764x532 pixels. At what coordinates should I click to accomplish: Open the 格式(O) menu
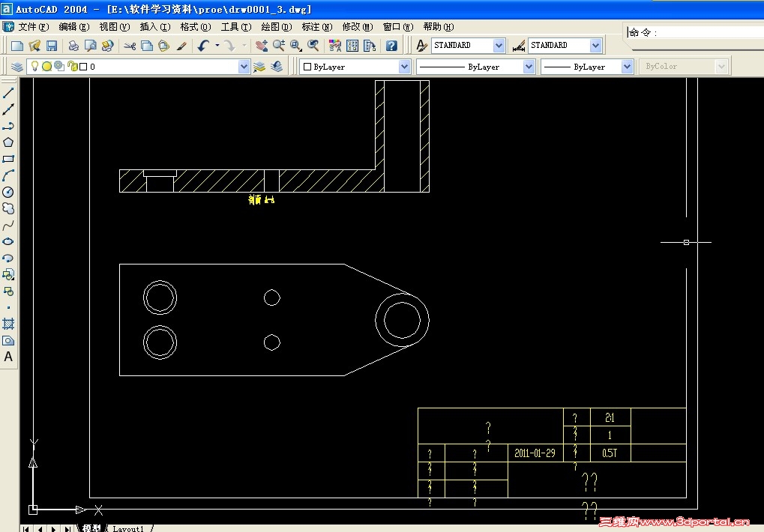[196, 27]
